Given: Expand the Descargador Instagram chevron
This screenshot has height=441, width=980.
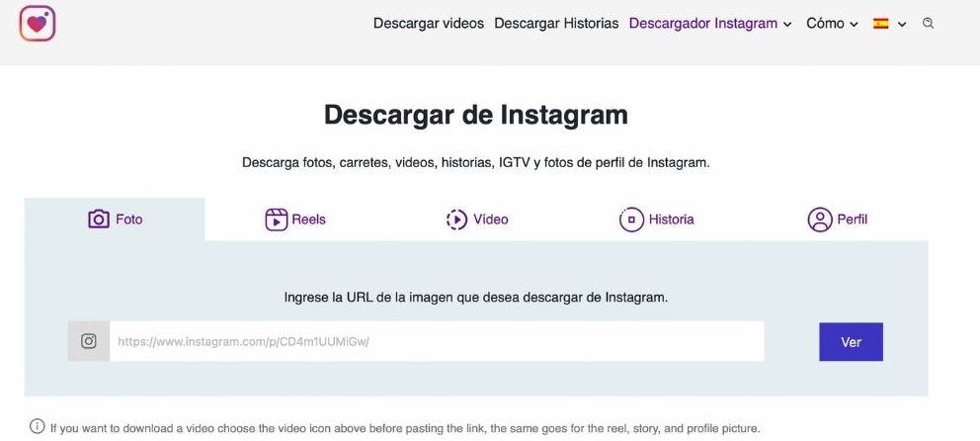Looking at the screenshot, I should (787, 24).
